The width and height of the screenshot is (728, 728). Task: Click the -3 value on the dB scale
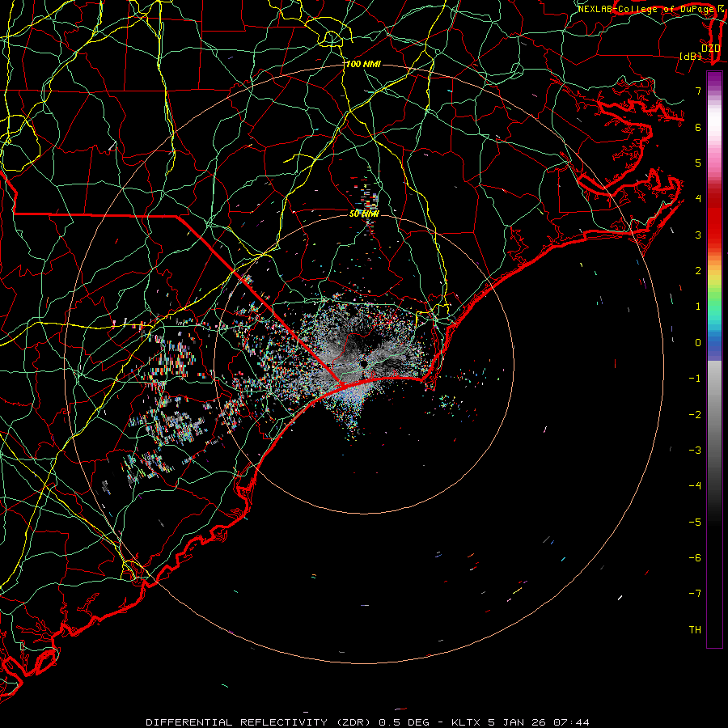coord(695,451)
